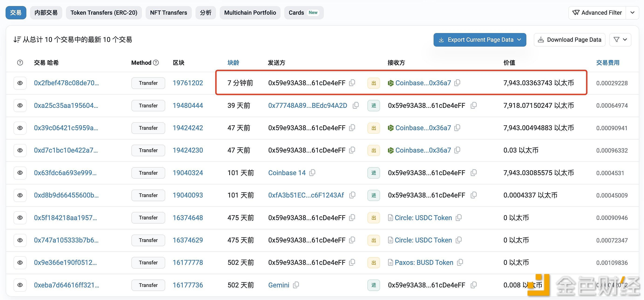Switch to the Token Transfers (ERC-20) tab
This screenshot has width=644, height=300.
(x=104, y=13)
